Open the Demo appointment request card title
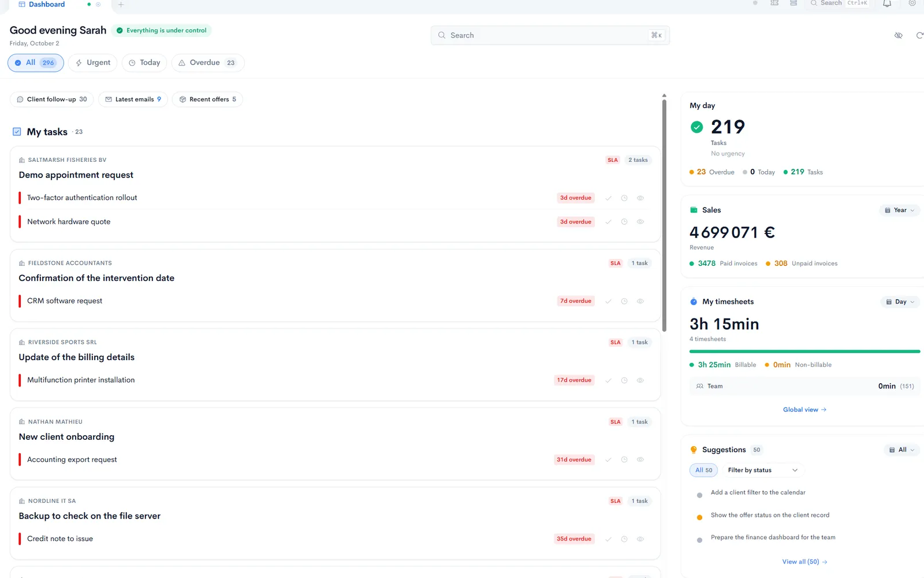Image resolution: width=924 pixels, height=578 pixels. [x=76, y=175]
